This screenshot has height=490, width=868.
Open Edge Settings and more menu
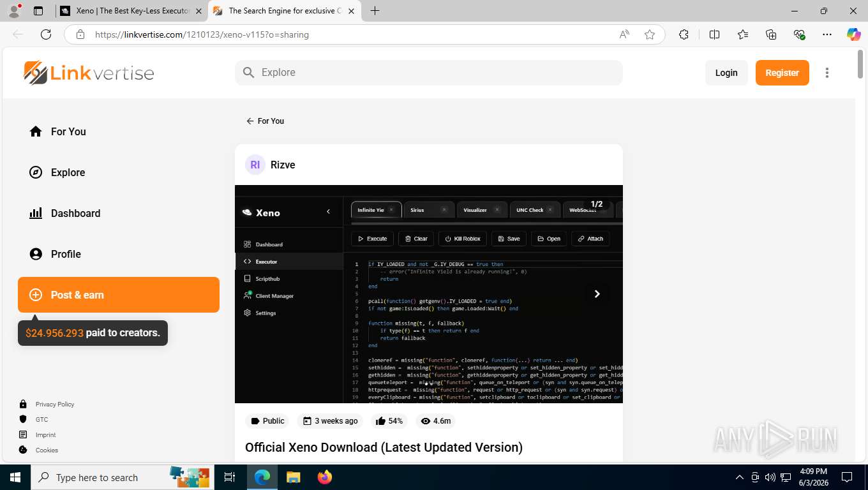point(827,34)
